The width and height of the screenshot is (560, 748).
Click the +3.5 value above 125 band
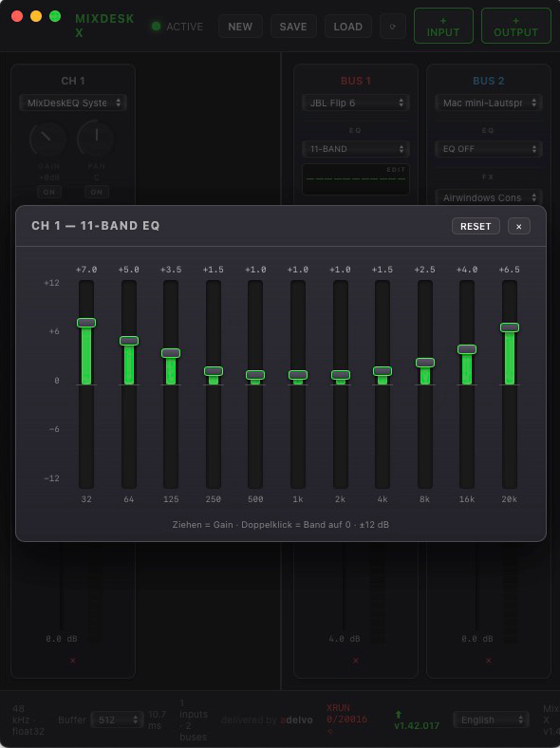[x=171, y=270]
